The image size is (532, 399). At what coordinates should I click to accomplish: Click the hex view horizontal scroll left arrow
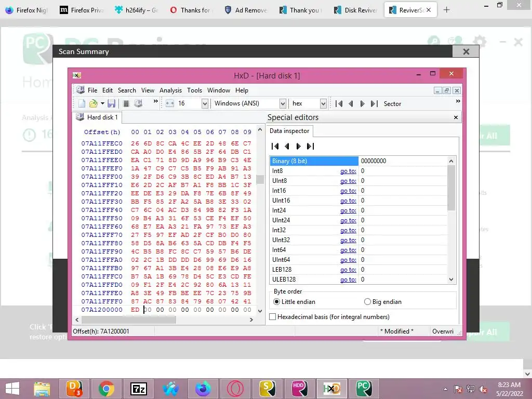pyautogui.click(x=77, y=320)
